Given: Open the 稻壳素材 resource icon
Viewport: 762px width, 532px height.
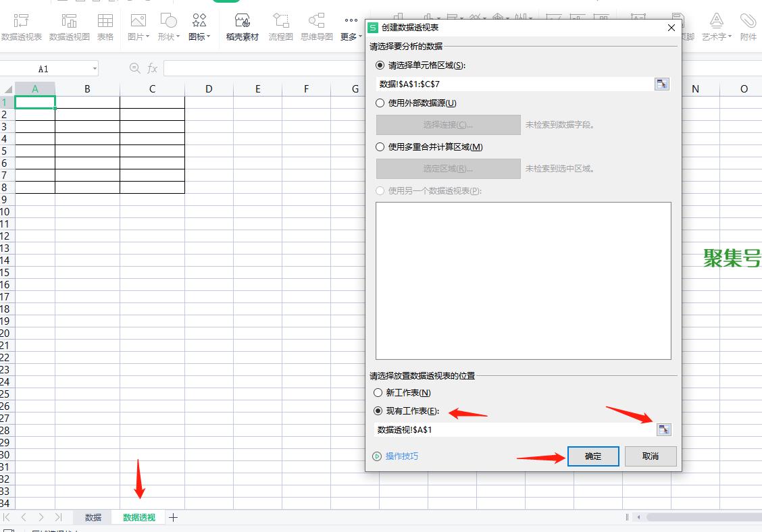Looking at the screenshot, I should 242,26.
